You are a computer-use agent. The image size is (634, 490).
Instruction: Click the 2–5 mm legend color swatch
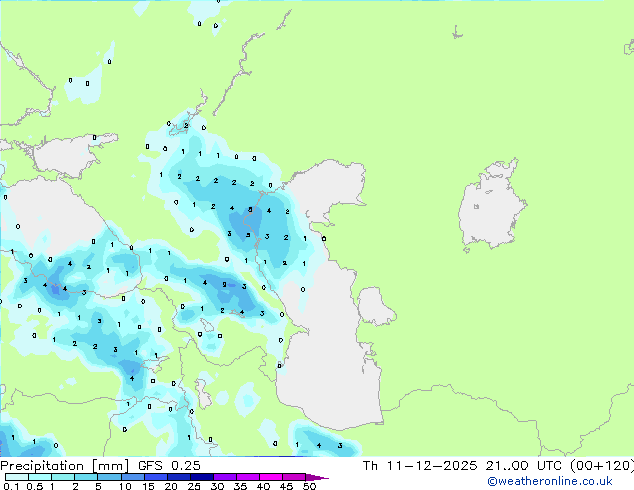[x=86, y=477]
